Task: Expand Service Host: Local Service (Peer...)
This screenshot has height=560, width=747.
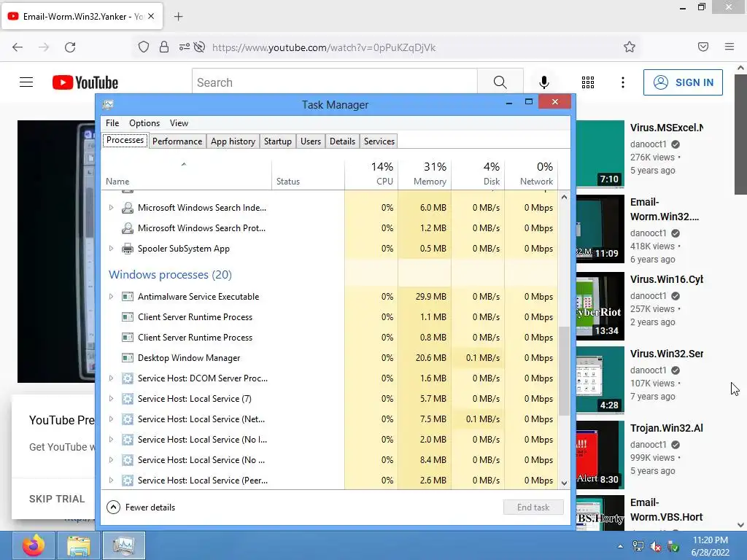Action: 111,481
